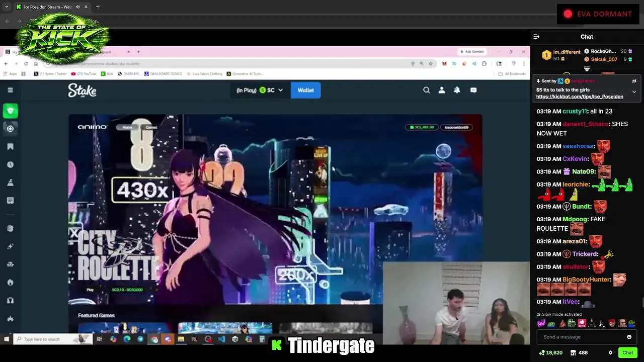
Task: Open the streamed browser extensions puzzle icon
Action: coord(484,64)
